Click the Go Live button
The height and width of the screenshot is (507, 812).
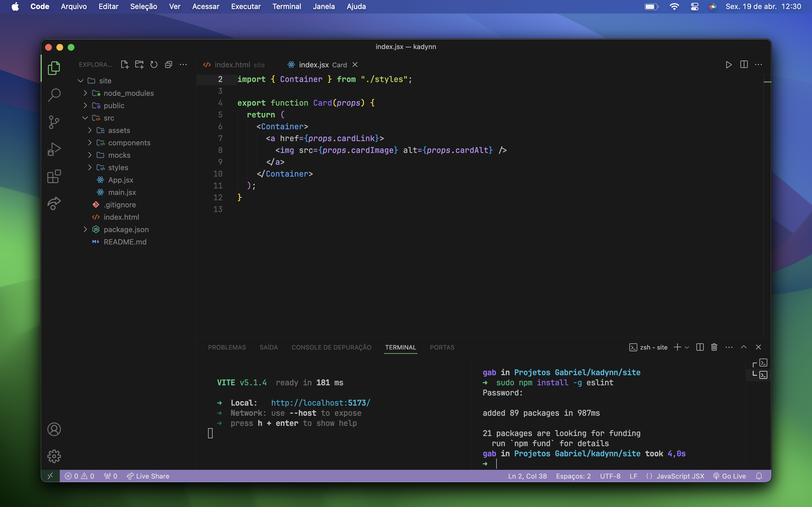tap(729, 476)
